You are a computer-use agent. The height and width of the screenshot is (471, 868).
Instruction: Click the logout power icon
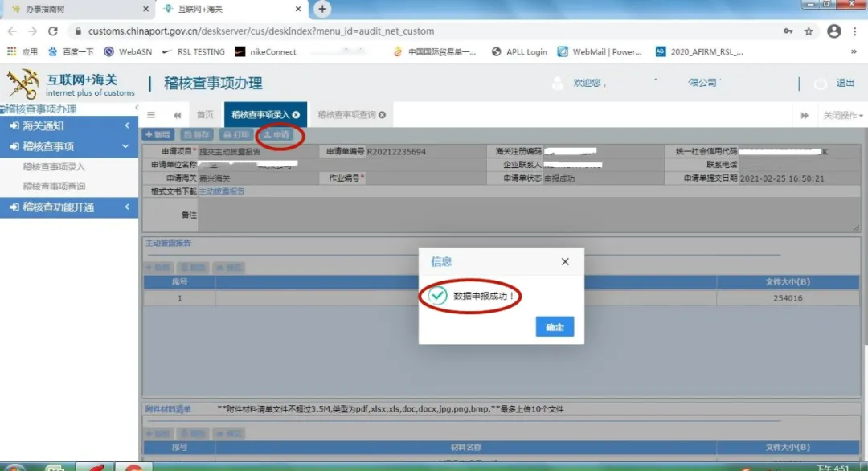point(821,84)
